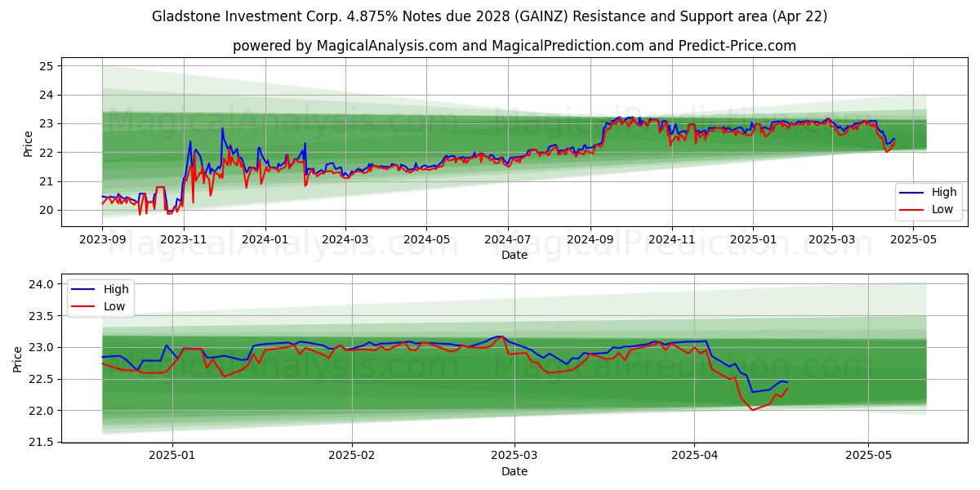This screenshot has width=980, height=490.
Task: Click the '2025-03' tick label on top chart
Action: (x=832, y=240)
